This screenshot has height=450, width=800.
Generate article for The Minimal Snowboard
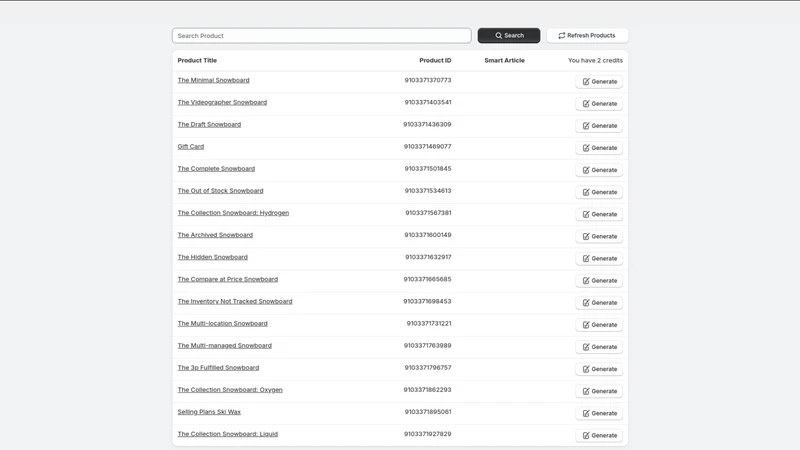[599, 82]
